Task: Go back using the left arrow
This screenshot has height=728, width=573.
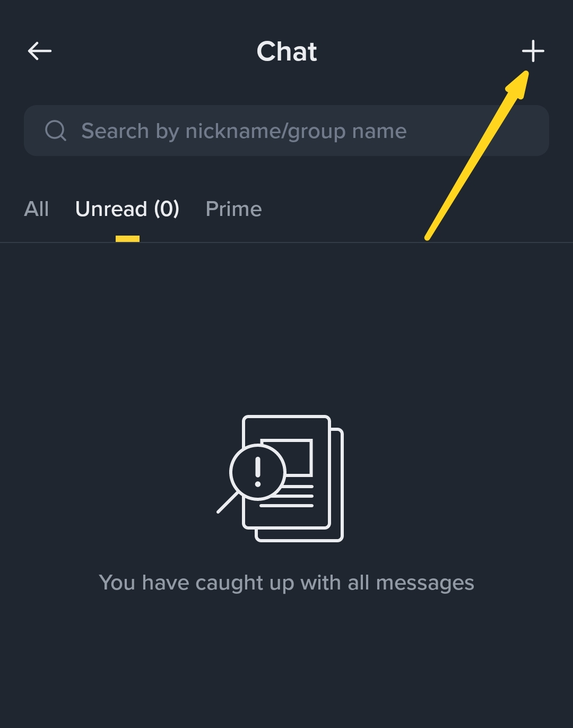Action: click(x=40, y=51)
